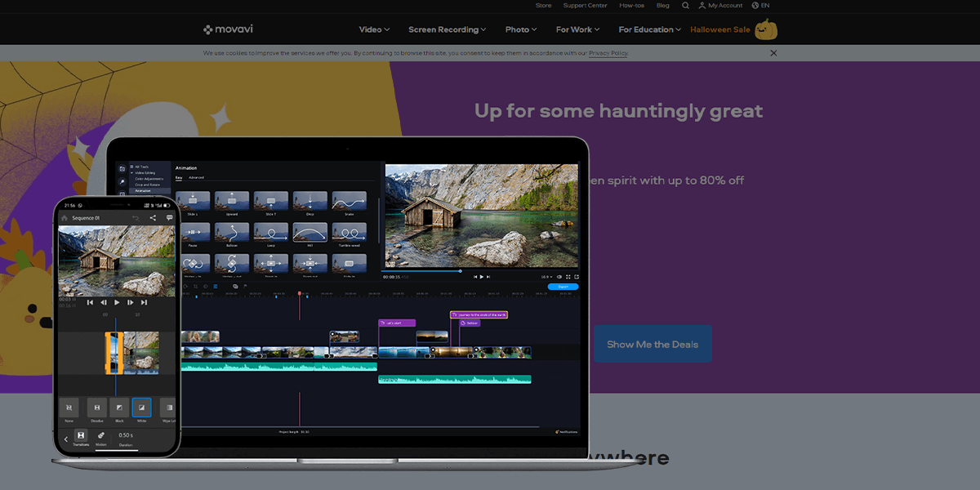
Task: Open the Support Center menu link
Action: [x=585, y=6]
